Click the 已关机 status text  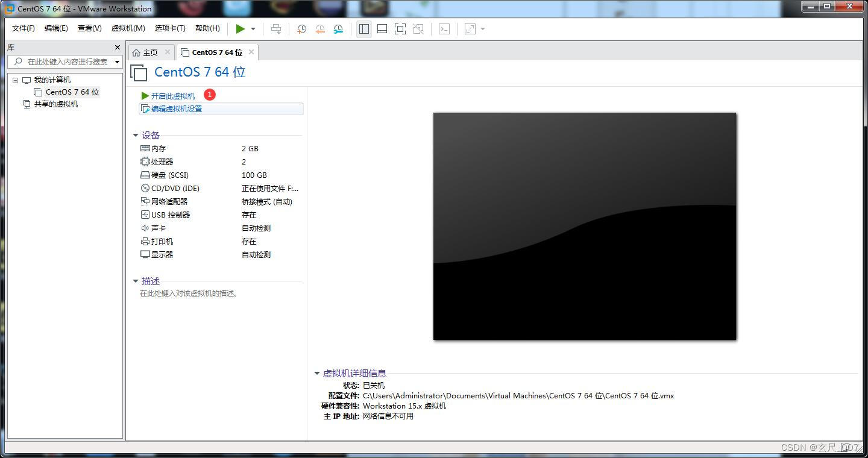click(374, 386)
